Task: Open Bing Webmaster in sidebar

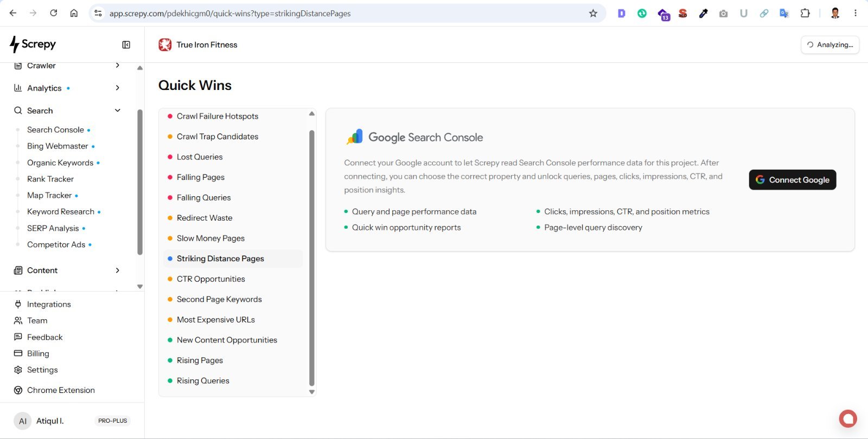Action: (x=58, y=146)
